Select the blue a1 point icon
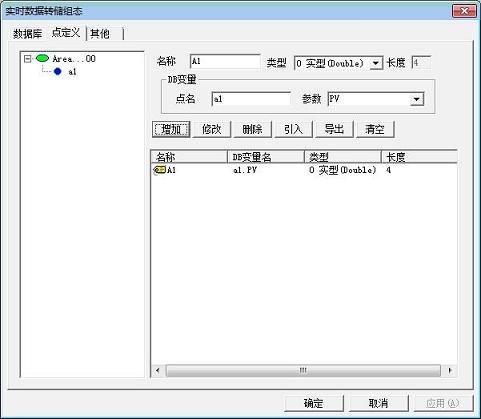 (57, 71)
